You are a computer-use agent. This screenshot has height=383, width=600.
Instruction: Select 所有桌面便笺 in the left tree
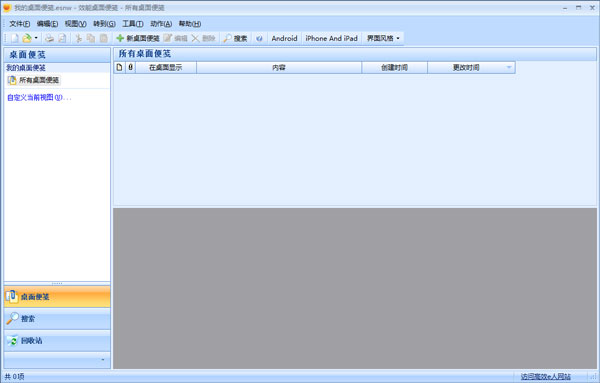tap(34, 80)
